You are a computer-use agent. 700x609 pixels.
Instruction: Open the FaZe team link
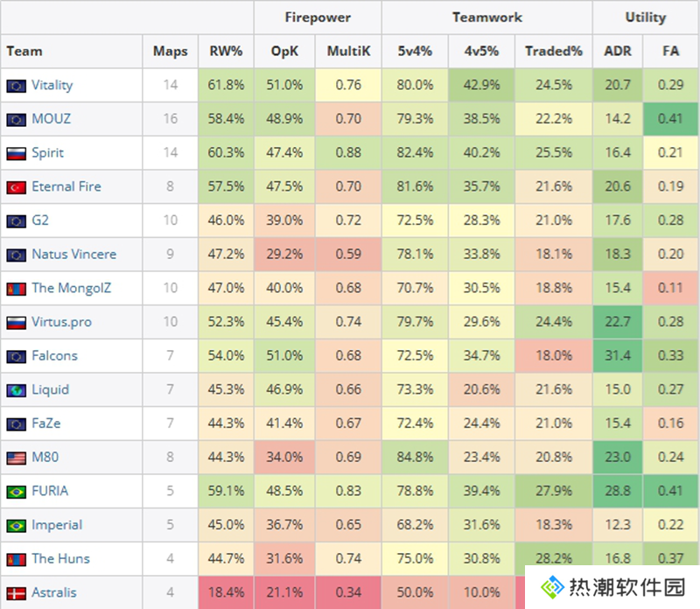pyautogui.click(x=46, y=423)
